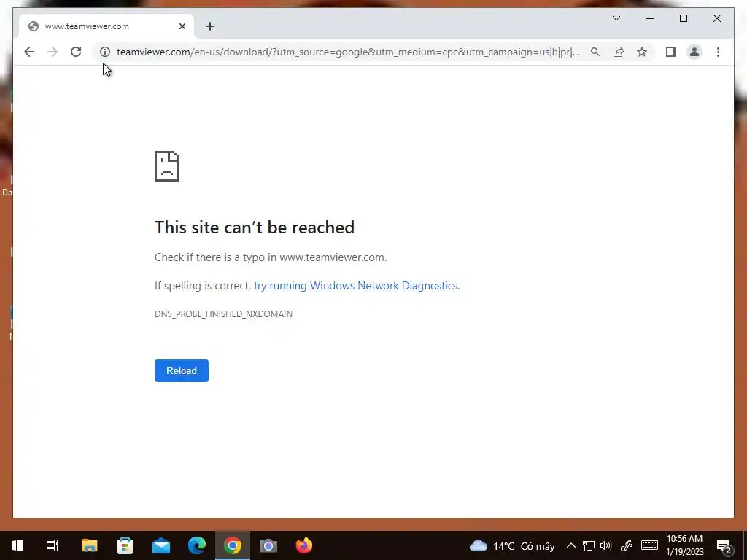
Task: Open Microsoft Edge from the taskbar
Action: tap(197, 545)
